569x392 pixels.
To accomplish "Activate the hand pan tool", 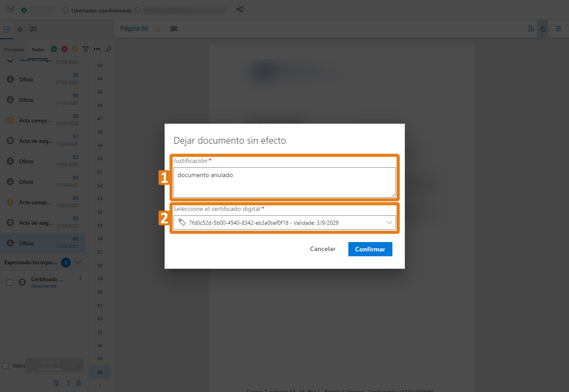I will 542,29.
